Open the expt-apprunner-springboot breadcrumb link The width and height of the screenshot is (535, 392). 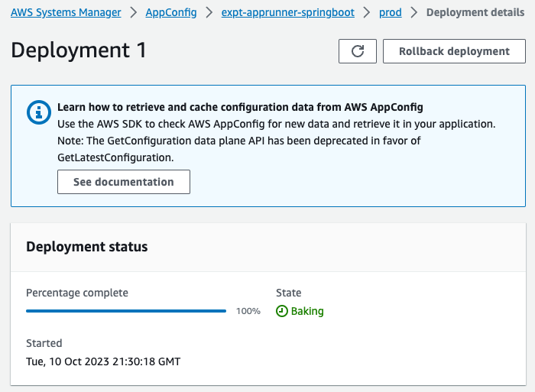pyautogui.click(x=287, y=13)
